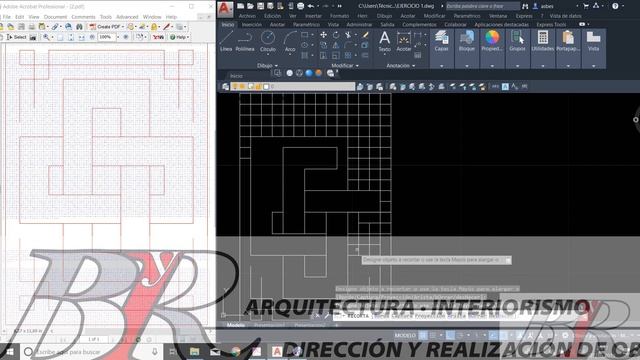
Task: Click the MODELO status bar button
Action: (x=405, y=335)
